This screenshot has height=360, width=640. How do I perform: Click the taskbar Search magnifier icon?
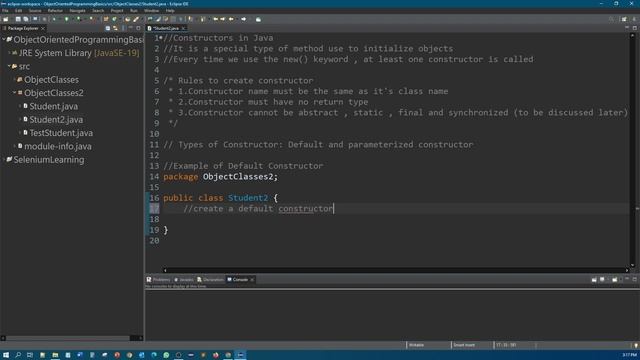coord(18,355)
